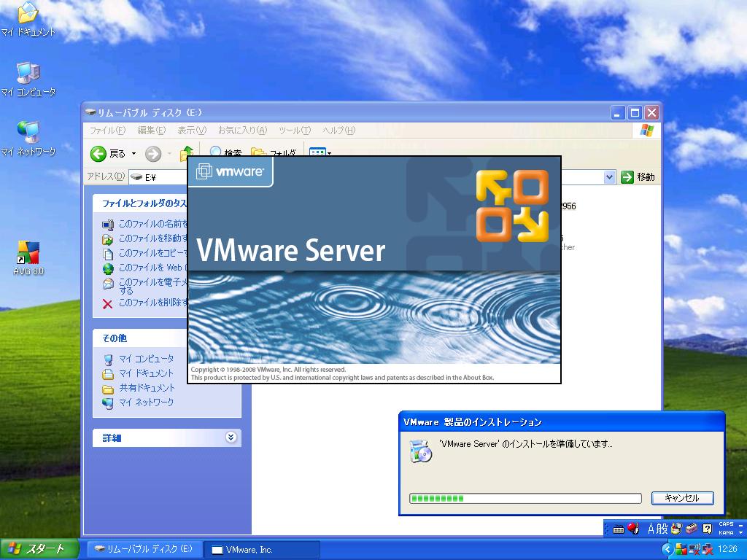Click the green installation progress bar
The width and height of the screenshot is (747, 560).
tap(525, 499)
